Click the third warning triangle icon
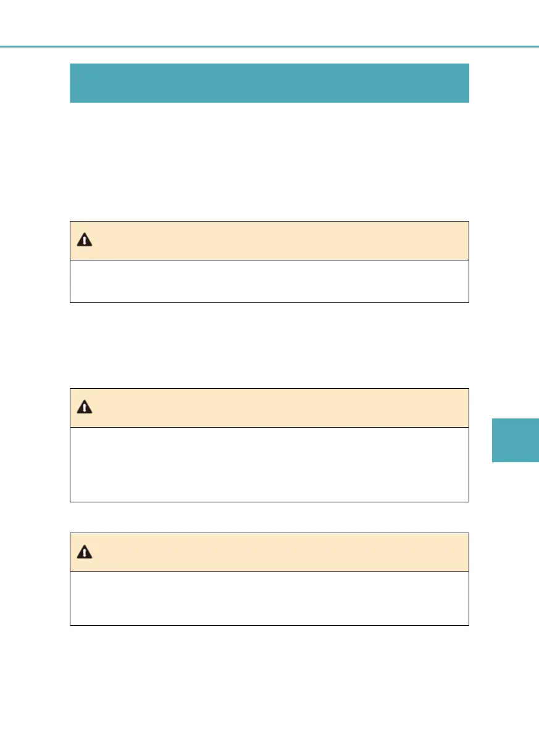 click(85, 552)
